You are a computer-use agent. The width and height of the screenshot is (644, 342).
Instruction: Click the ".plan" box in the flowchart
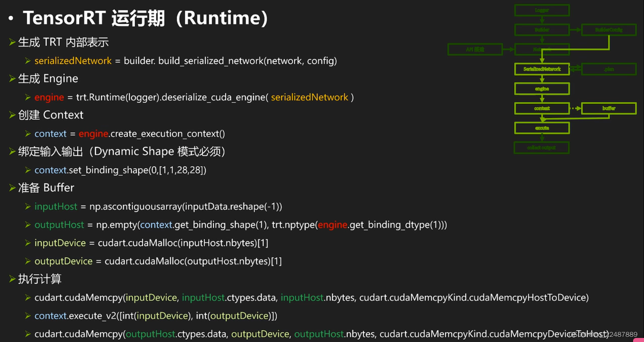coord(609,69)
